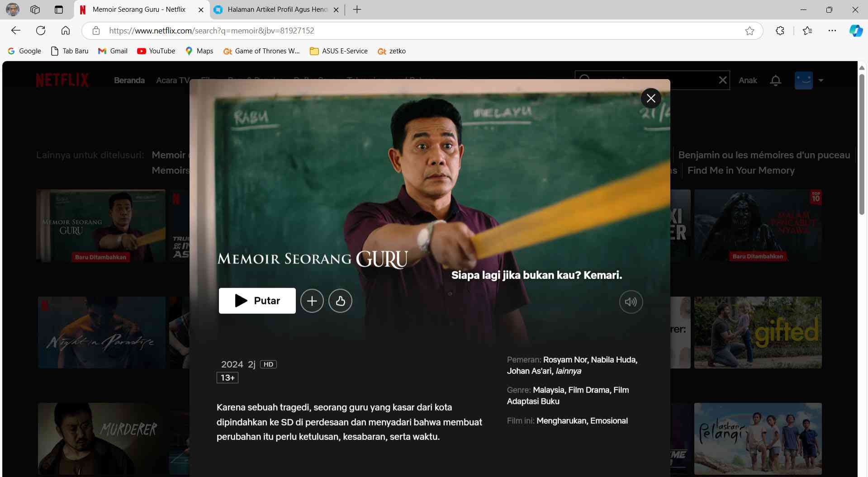868x477 pixels.
Task: Bookmark this page with star icon
Action: coord(749,31)
